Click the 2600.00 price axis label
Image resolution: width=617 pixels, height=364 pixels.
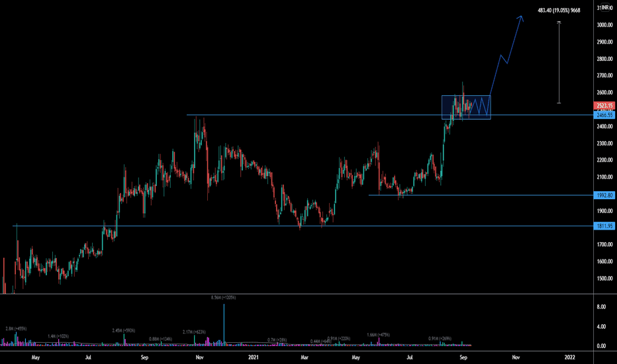point(605,93)
